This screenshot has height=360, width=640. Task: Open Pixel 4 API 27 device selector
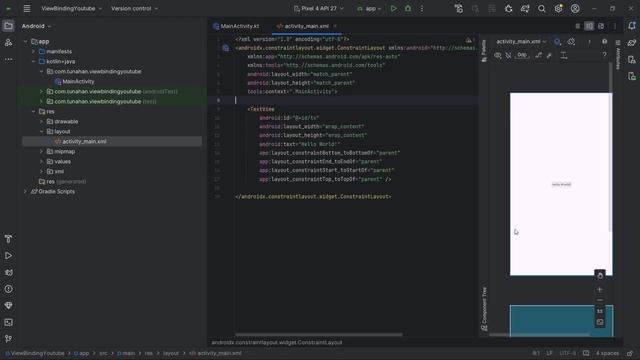[x=318, y=8]
